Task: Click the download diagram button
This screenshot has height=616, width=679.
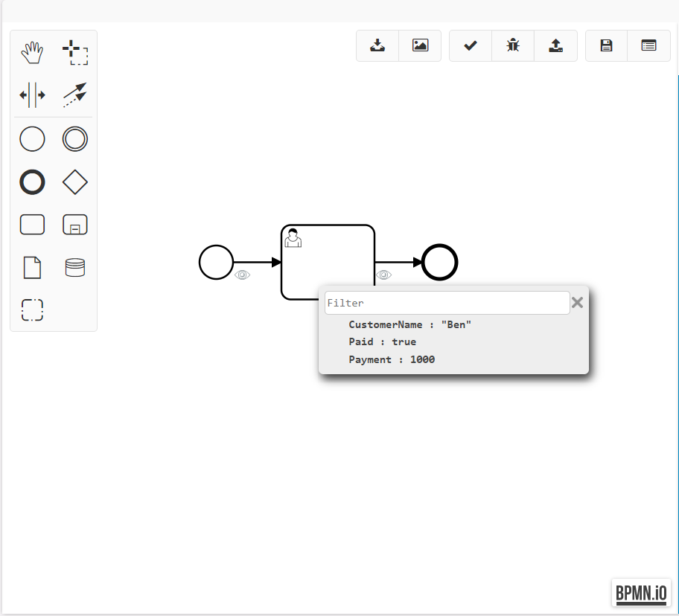Action: click(377, 45)
